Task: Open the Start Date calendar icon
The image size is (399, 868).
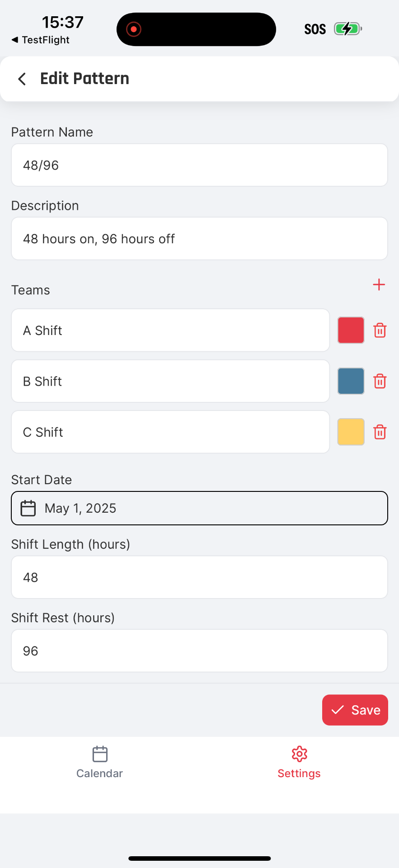Action: pyautogui.click(x=28, y=508)
